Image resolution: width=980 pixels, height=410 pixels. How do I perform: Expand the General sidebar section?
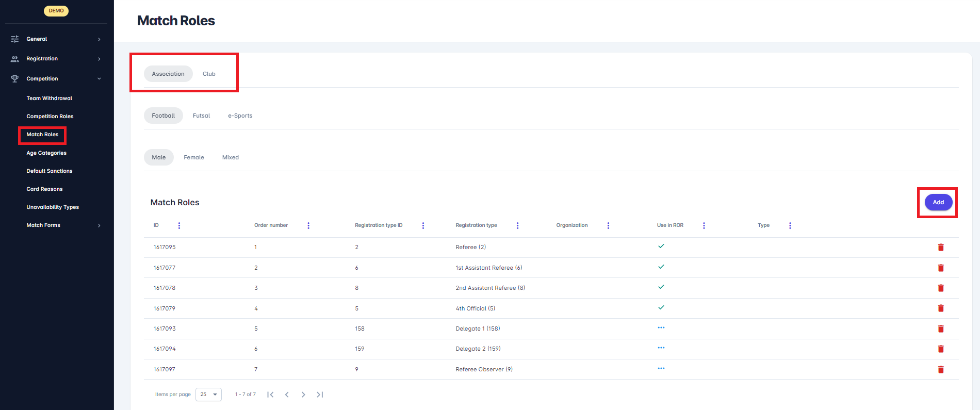pos(56,39)
